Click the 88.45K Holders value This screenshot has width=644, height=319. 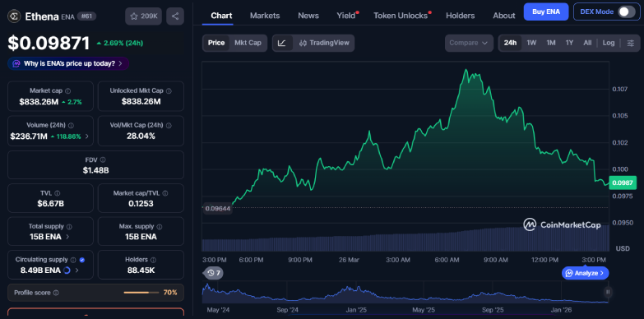(141, 270)
